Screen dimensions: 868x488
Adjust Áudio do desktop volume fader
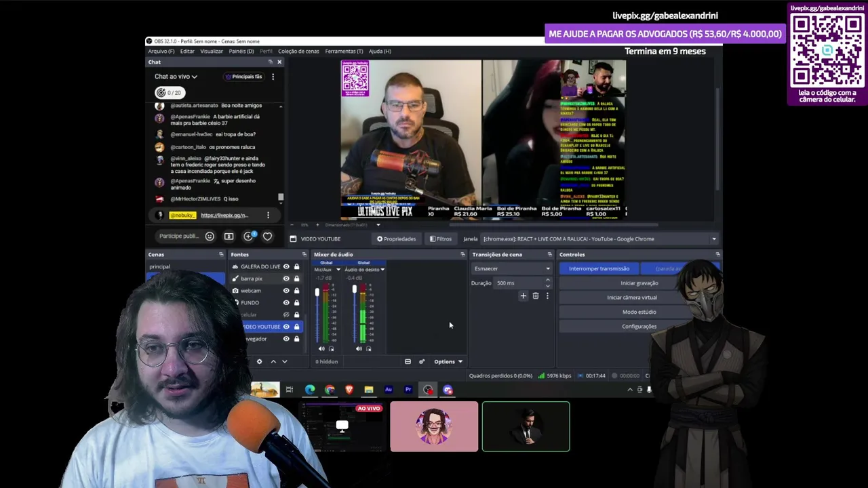click(354, 290)
